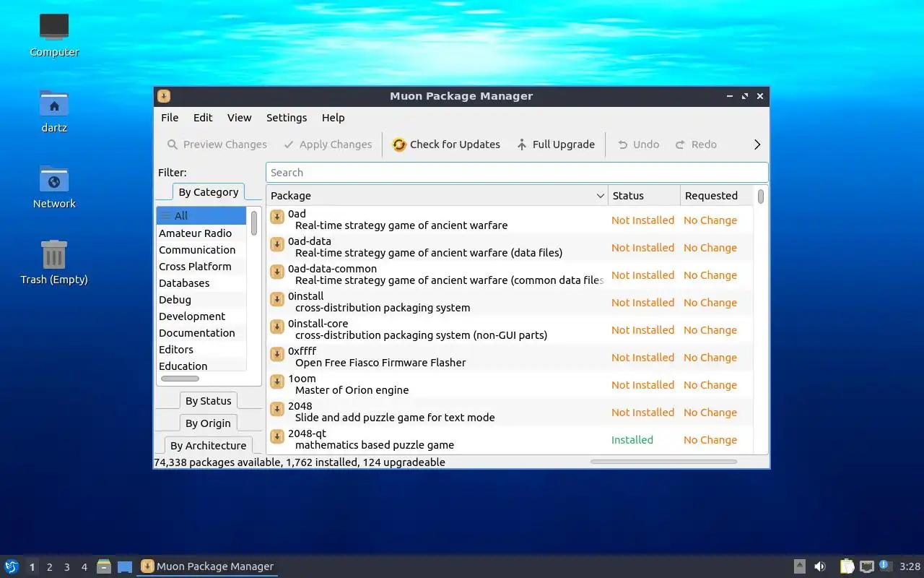Viewport: 924px width, 578px height.
Task: Click the Redo toolbar button
Action: click(696, 144)
